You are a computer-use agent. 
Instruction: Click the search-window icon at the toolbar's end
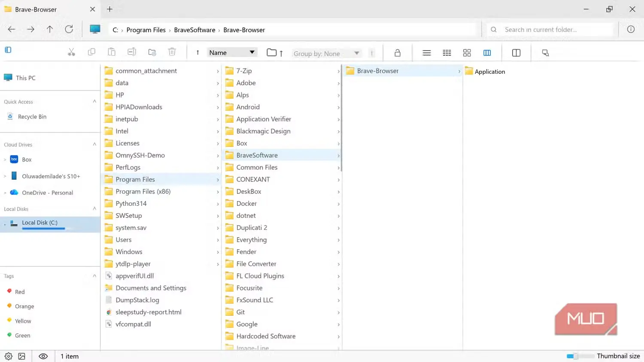coord(545,53)
